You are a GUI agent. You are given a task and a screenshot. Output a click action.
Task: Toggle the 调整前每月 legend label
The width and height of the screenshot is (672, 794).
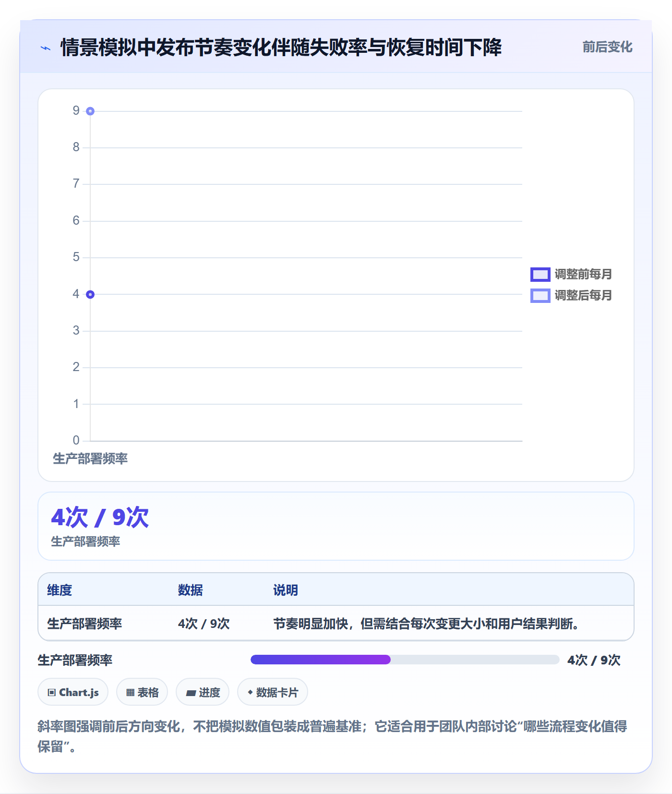pyautogui.click(x=583, y=275)
